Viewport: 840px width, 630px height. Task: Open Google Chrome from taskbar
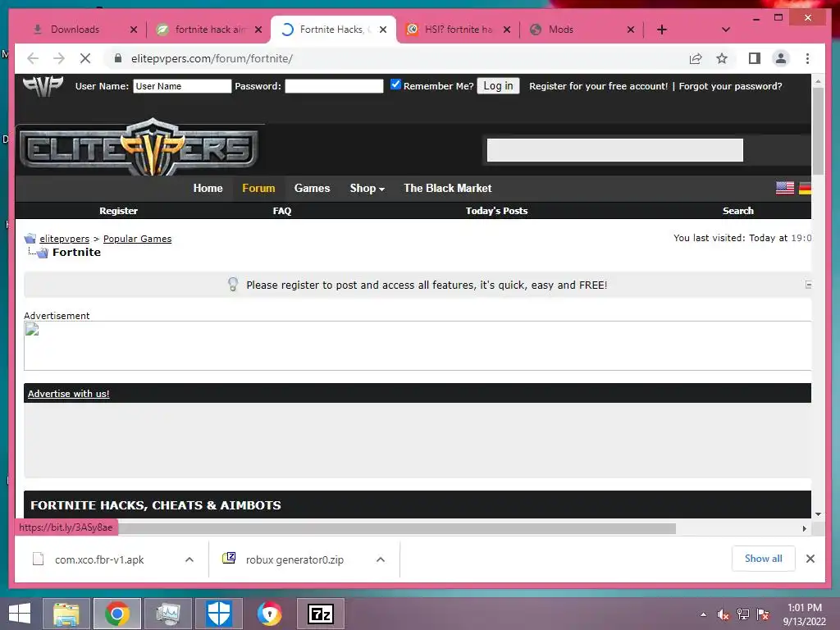coord(117,614)
